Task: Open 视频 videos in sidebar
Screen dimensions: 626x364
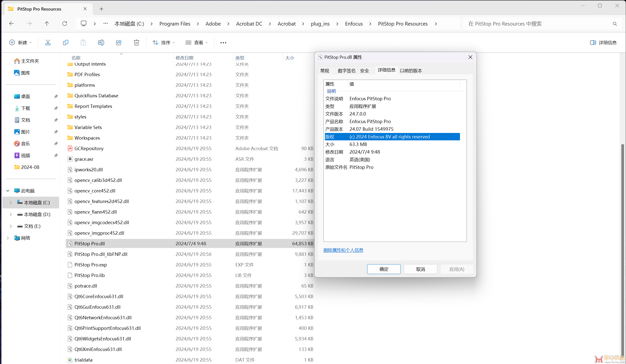Action: [x=22, y=155]
